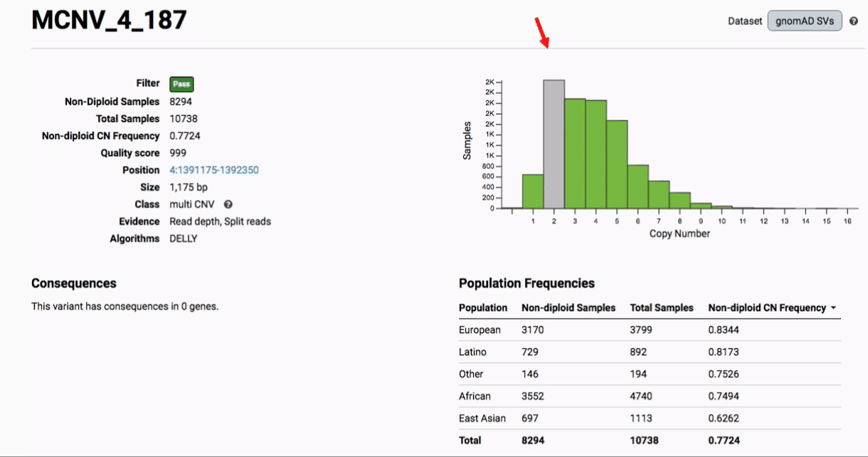This screenshot has height=457, width=868.
Task: Select the East Asian population row
Action: point(649,418)
